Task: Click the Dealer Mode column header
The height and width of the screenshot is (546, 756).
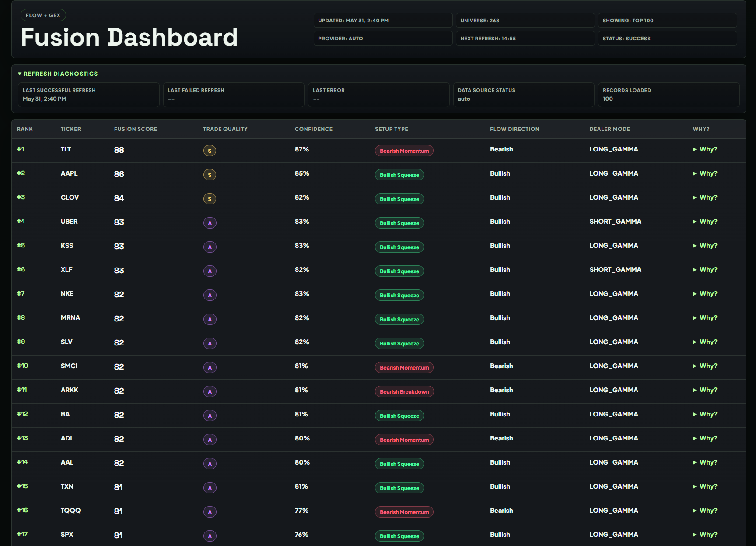Action: 610,129
